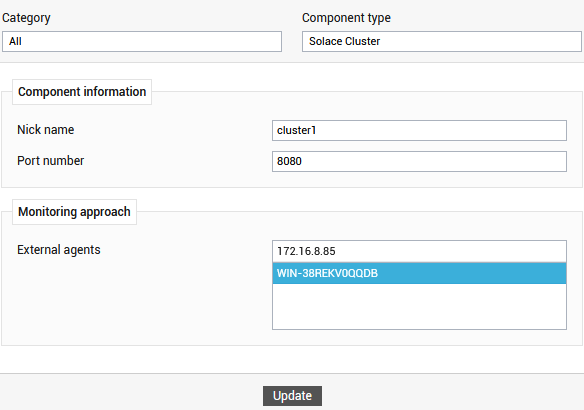Submit changes with the Update button
584x410 pixels.
pos(292,395)
